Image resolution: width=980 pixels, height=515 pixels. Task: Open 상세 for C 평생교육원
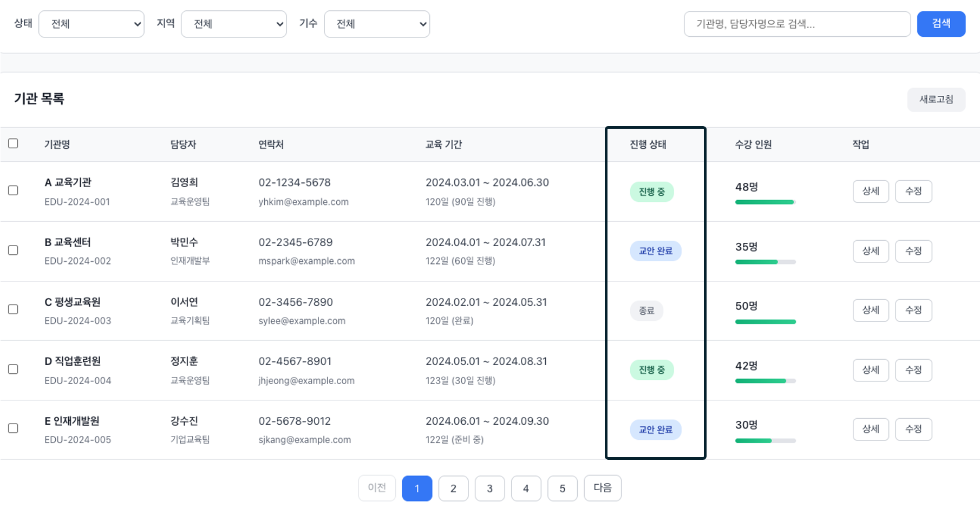[871, 310]
